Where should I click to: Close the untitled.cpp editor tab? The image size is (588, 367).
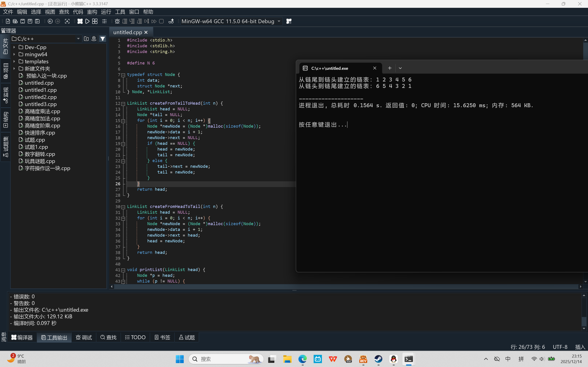146,32
